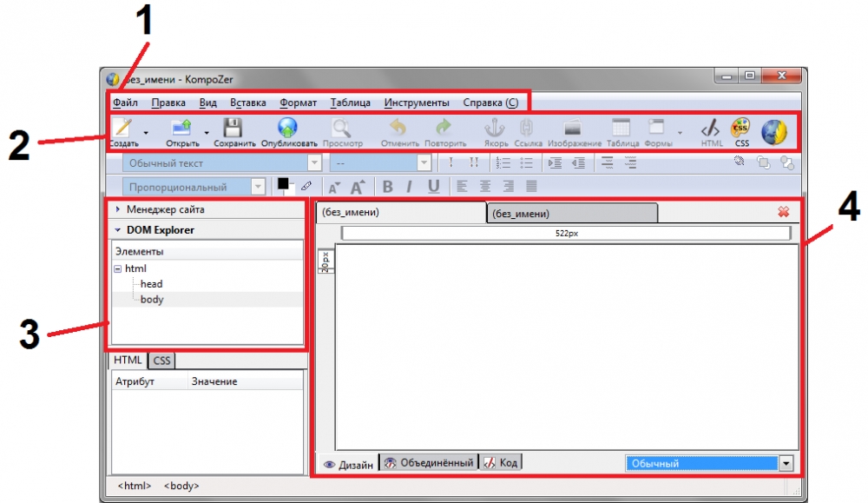Open the Инструменты menu
Image resolution: width=868 pixels, height=503 pixels.
pyautogui.click(x=417, y=103)
